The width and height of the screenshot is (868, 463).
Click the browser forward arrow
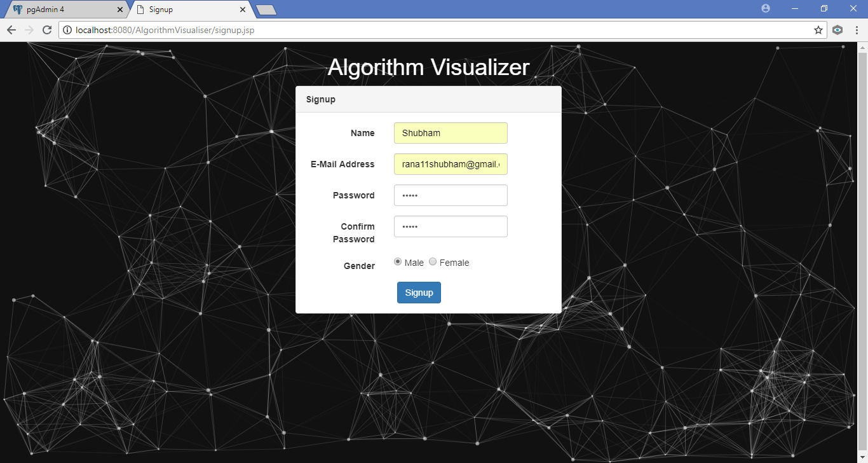pyautogui.click(x=29, y=30)
